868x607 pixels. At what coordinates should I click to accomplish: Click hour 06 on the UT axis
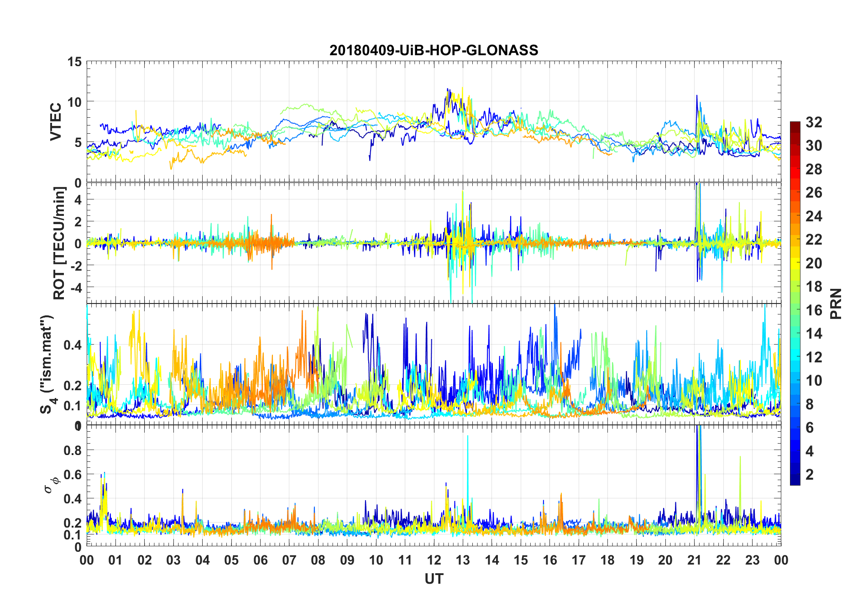coord(260,560)
